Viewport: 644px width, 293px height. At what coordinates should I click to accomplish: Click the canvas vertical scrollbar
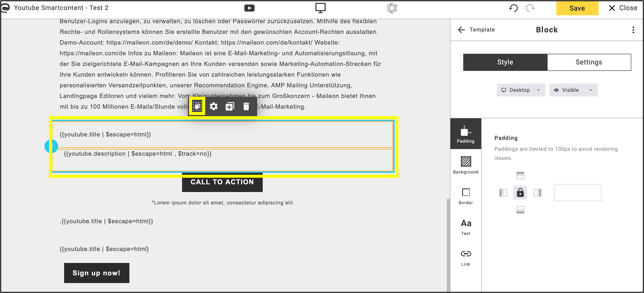click(448, 245)
